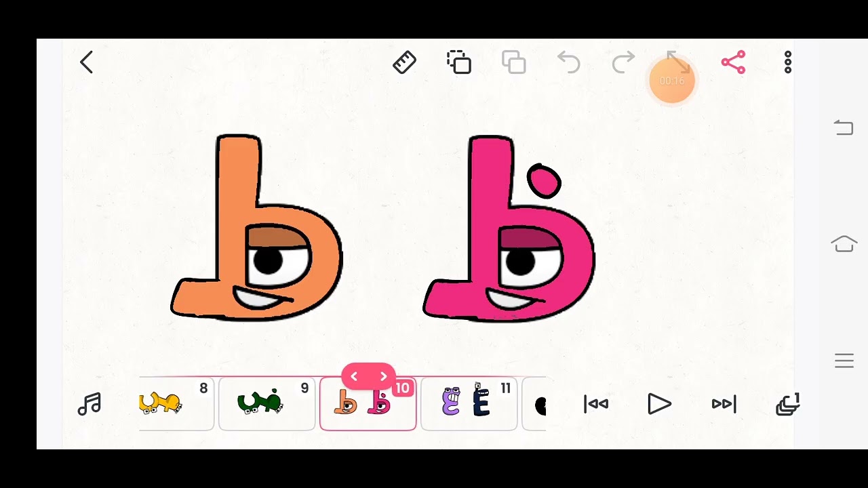Redo the last undone action
This screenshot has height=488, width=868.
(623, 62)
